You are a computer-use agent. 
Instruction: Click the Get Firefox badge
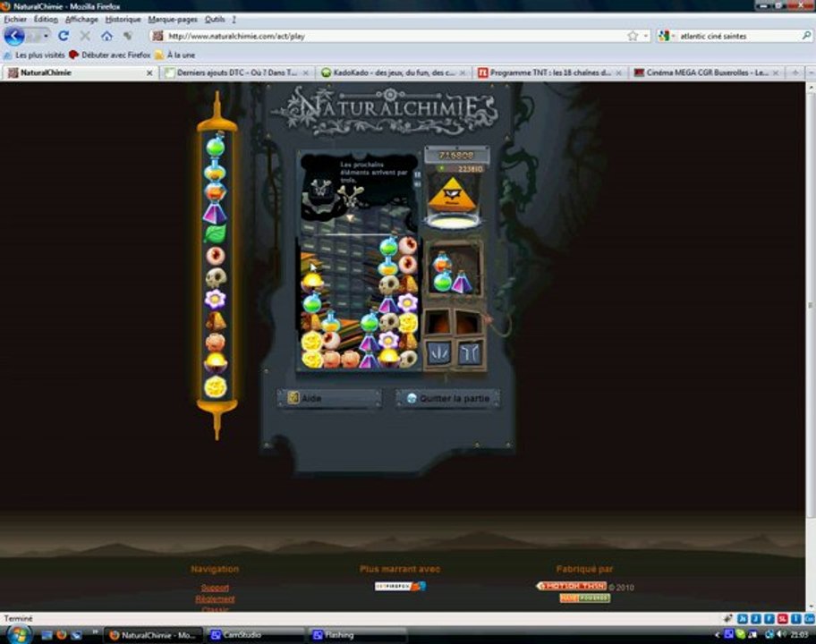coord(400,586)
